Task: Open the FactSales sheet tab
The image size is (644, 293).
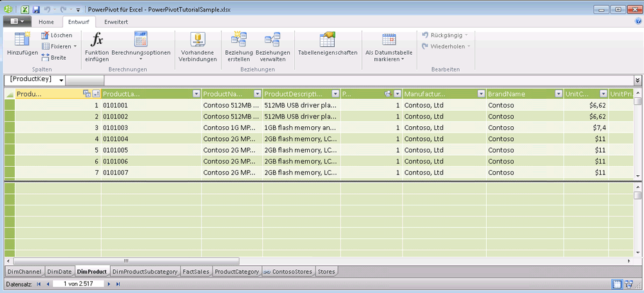Action: 196,272
